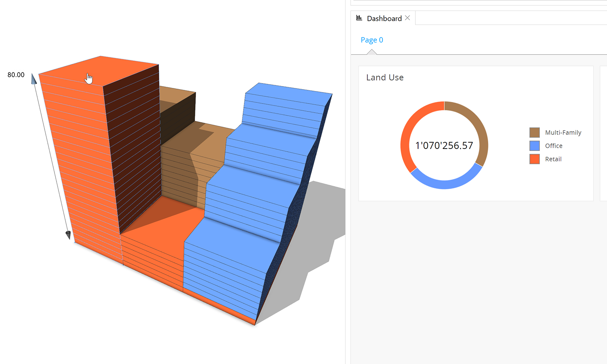Viewport: 607px width, 364px height.
Task: Click the total value in donut center
Action: (x=444, y=146)
